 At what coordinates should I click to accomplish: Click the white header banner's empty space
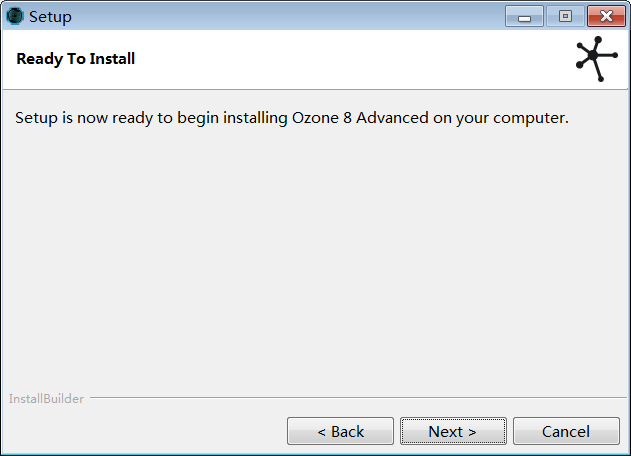pyautogui.click(x=350, y=59)
